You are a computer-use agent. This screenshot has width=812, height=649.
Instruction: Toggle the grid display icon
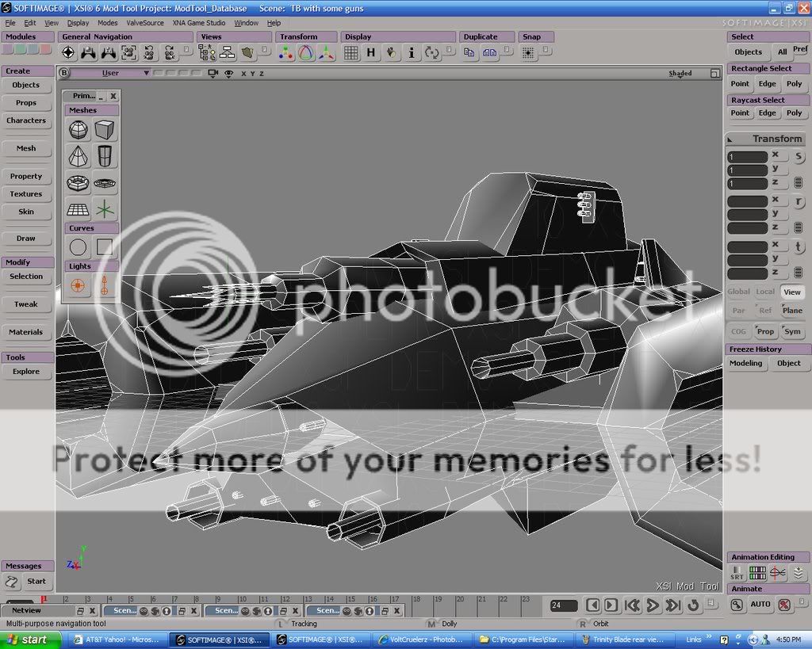(x=350, y=53)
